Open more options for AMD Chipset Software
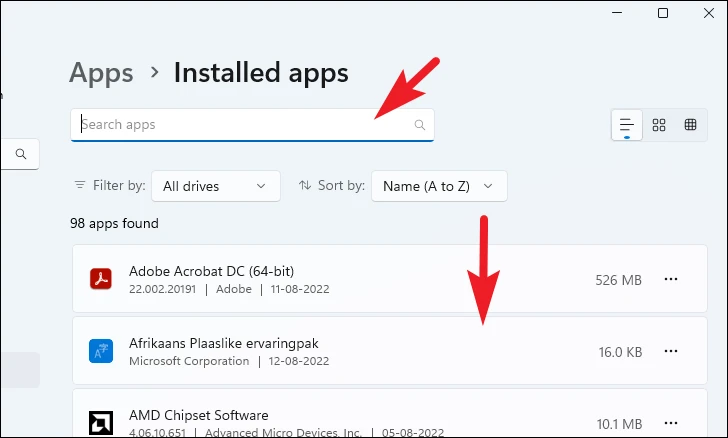The image size is (728, 438). pos(671,423)
